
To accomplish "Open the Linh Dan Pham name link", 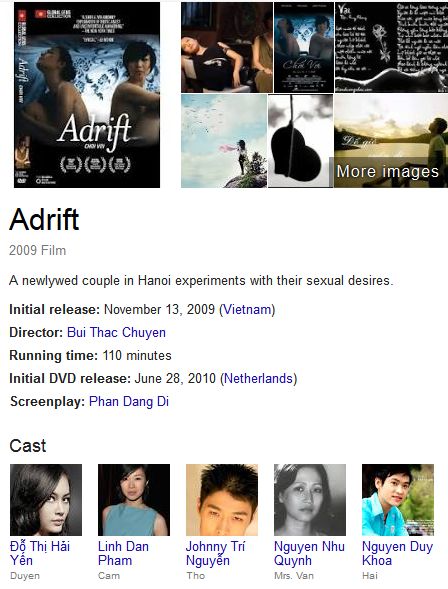I will 123,553.
